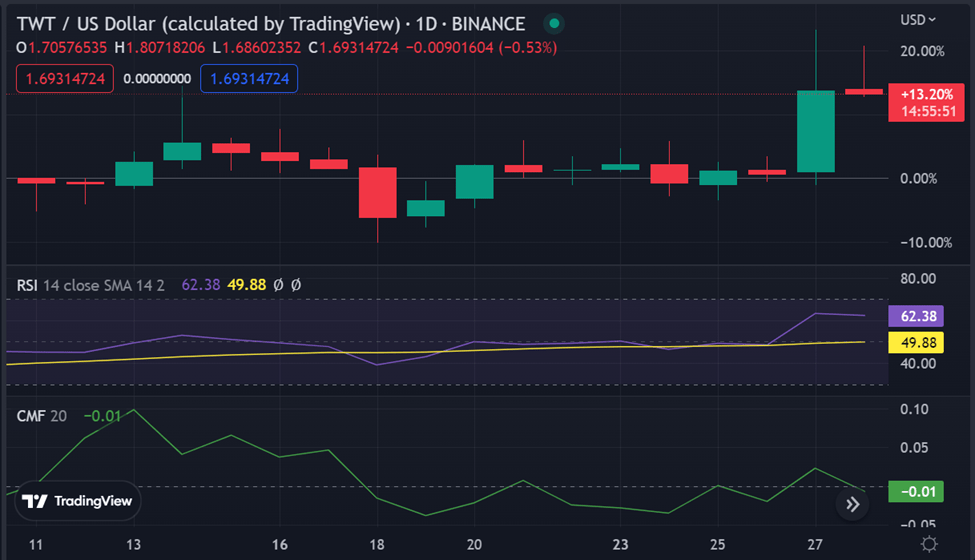This screenshot has height=560, width=975.
Task: Click the date label 20 on time axis
Action: pyautogui.click(x=474, y=544)
